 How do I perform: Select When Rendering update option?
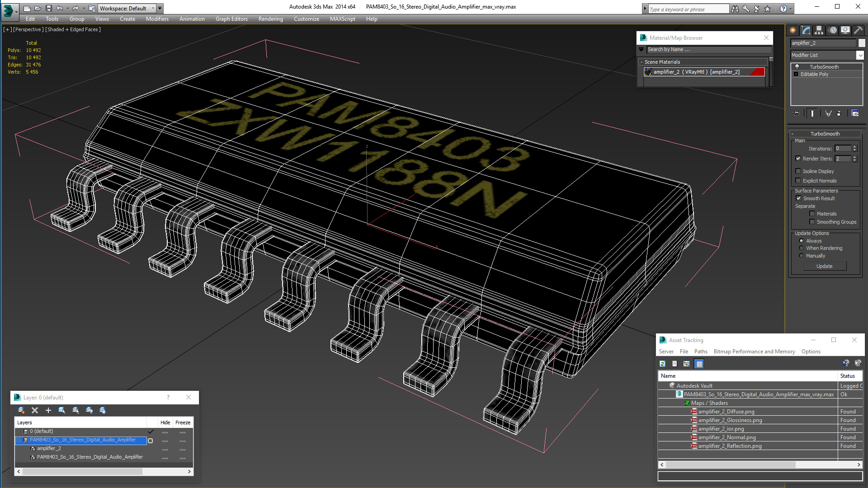pyautogui.click(x=802, y=248)
